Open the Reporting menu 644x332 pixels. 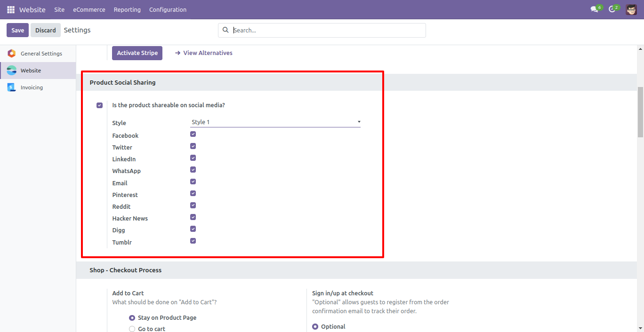click(x=127, y=9)
